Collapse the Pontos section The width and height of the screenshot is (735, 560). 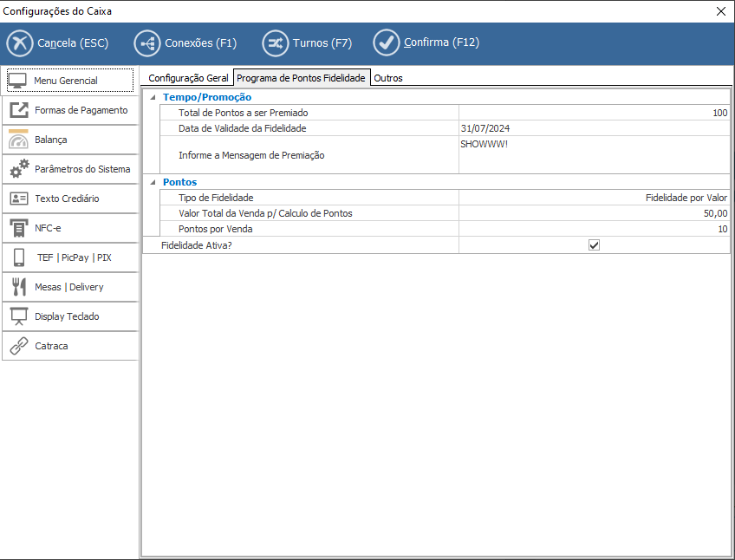click(153, 183)
